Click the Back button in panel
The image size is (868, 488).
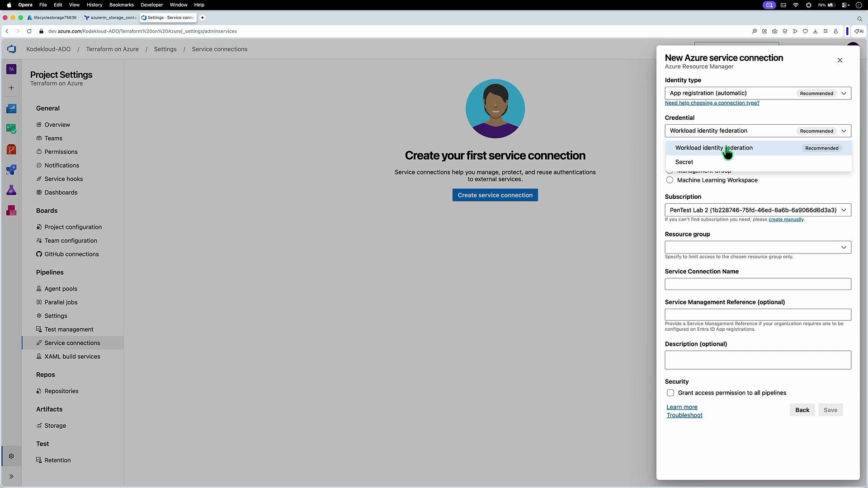[802, 410]
